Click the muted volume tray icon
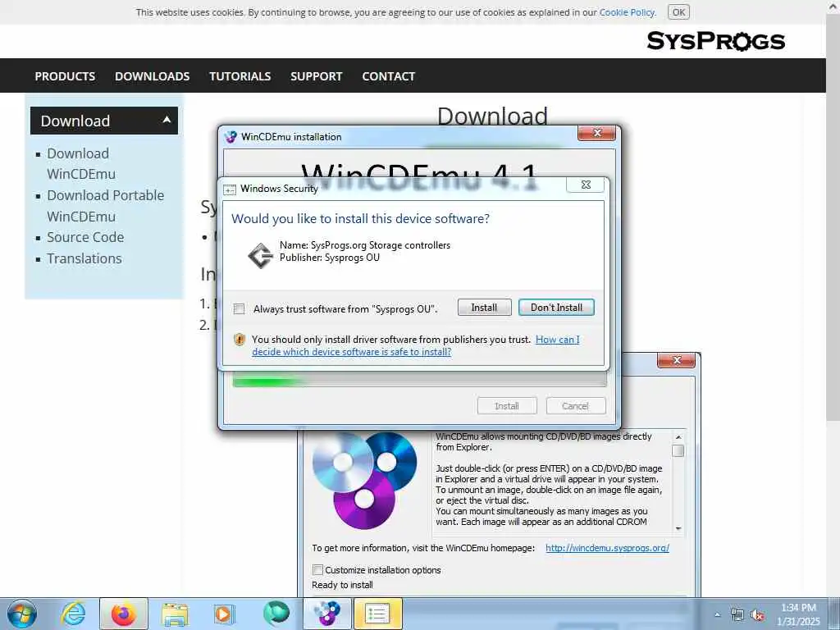840x630 pixels. pyautogui.click(x=757, y=615)
